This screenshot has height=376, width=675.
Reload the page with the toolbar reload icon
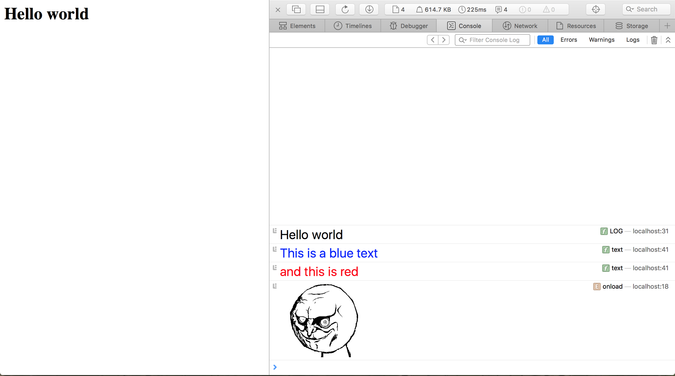point(345,9)
